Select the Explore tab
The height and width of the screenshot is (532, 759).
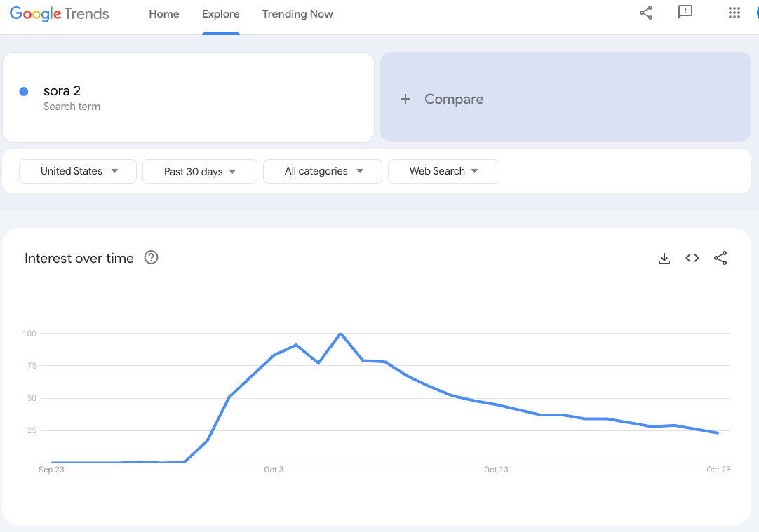point(220,14)
